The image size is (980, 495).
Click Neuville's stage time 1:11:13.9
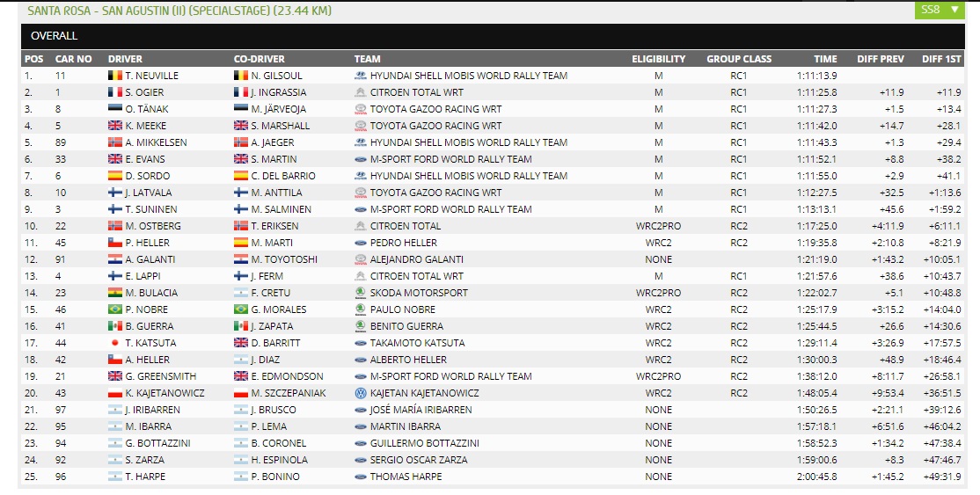coord(817,76)
